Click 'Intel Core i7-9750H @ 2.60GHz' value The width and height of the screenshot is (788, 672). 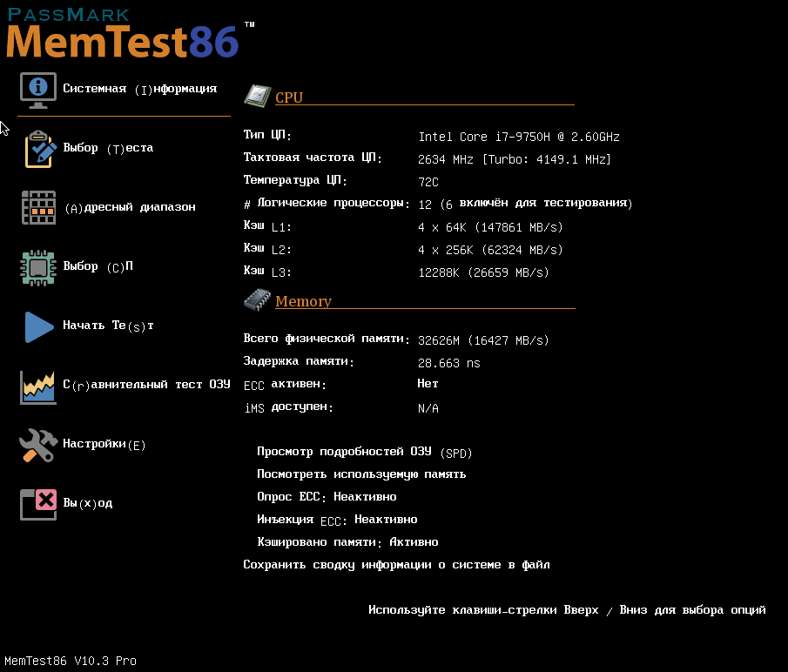tap(519, 137)
